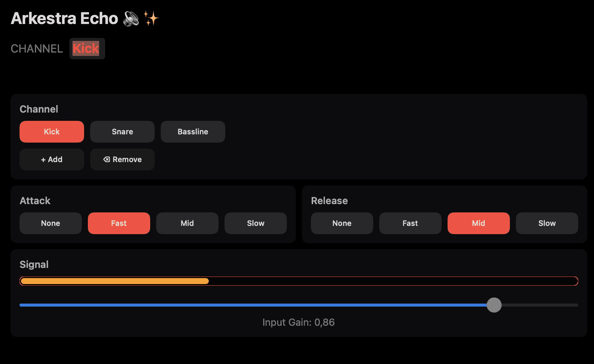Select the Bassline channel
The height and width of the screenshot is (364, 594).
[193, 132]
